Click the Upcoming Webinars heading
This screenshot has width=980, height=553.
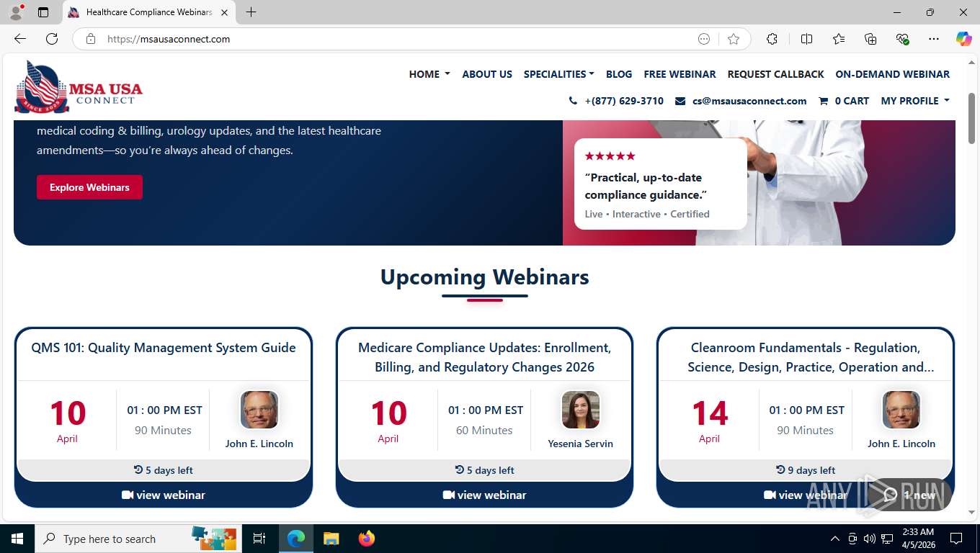point(484,277)
